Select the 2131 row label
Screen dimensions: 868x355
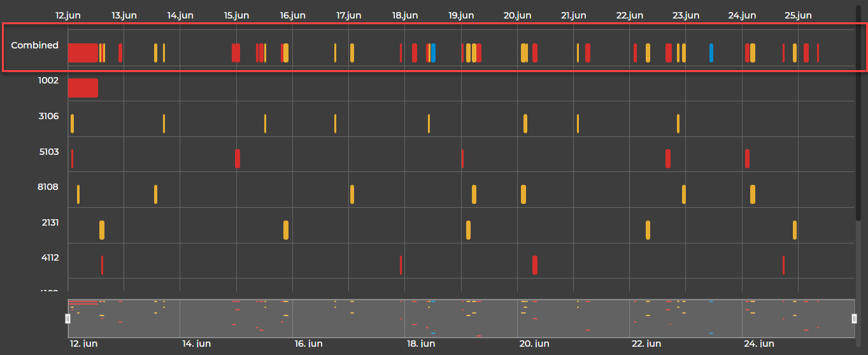coord(50,222)
